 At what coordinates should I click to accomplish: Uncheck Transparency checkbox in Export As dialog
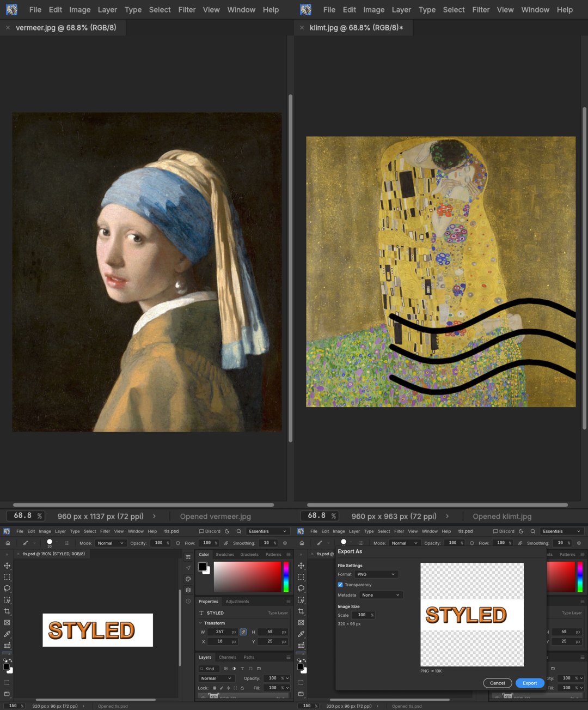[340, 585]
